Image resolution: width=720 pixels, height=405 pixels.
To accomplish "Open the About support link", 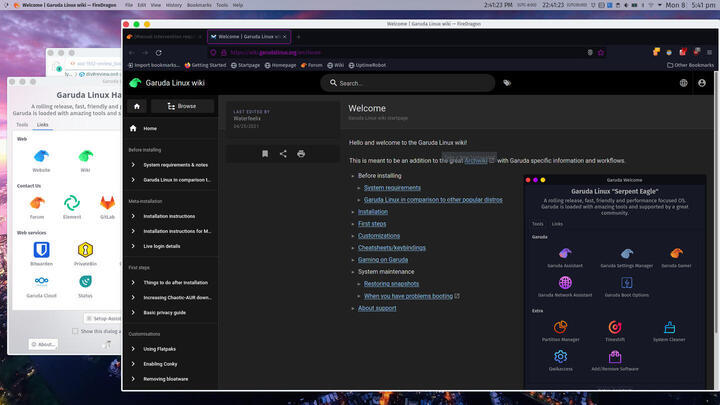I will (x=377, y=308).
